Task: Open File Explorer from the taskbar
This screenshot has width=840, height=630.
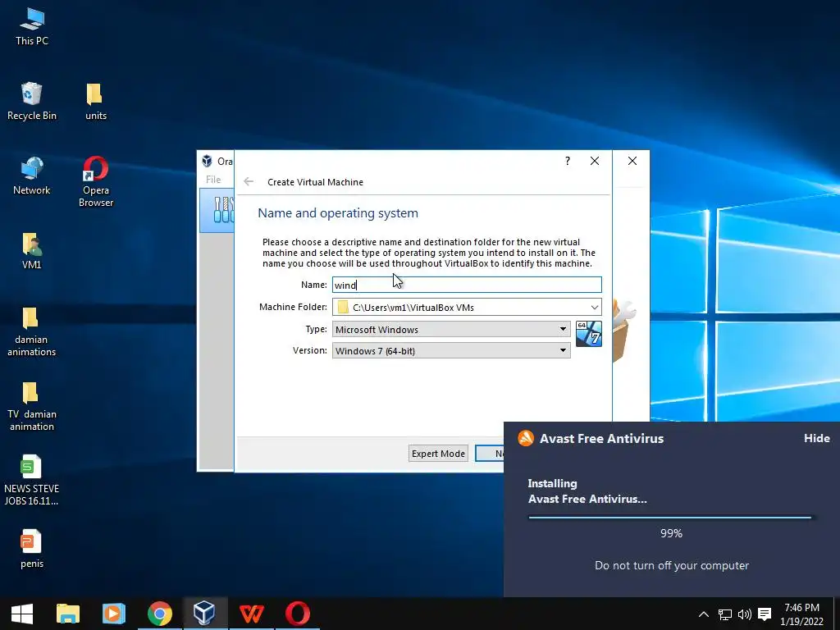Action: pyautogui.click(x=68, y=614)
